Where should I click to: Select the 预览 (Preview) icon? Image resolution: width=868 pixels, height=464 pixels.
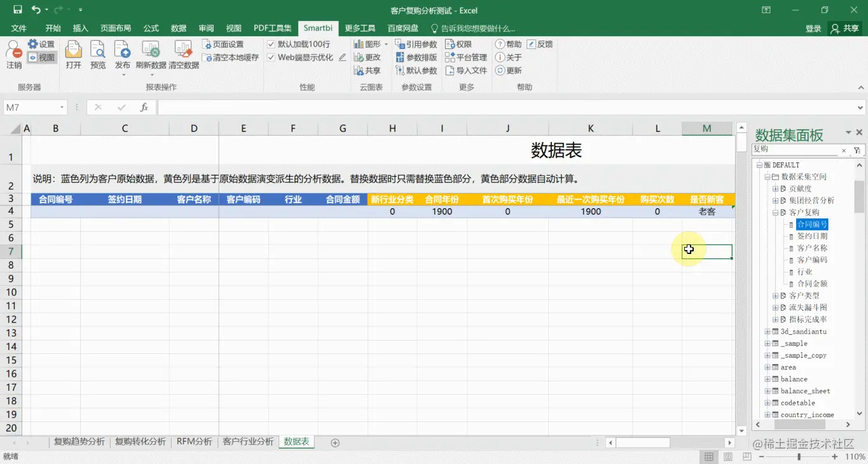[x=97, y=54]
